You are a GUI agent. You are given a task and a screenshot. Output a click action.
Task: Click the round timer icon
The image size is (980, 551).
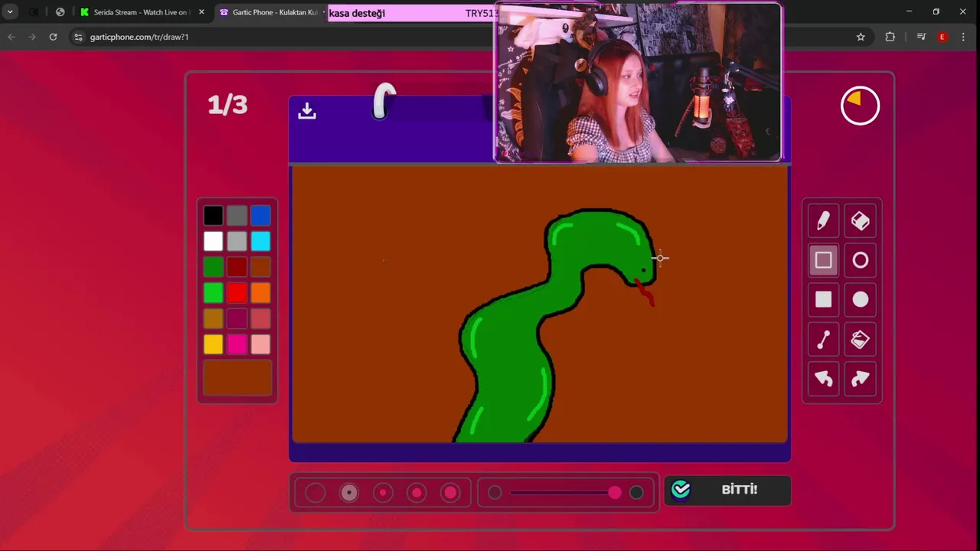pyautogui.click(x=860, y=106)
